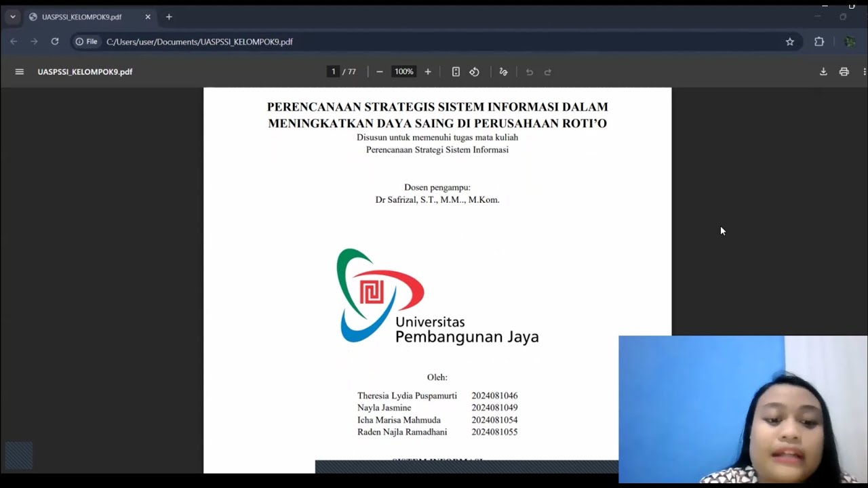Select 'Dosen pengampu:' text

pyautogui.click(x=437, y=188)
